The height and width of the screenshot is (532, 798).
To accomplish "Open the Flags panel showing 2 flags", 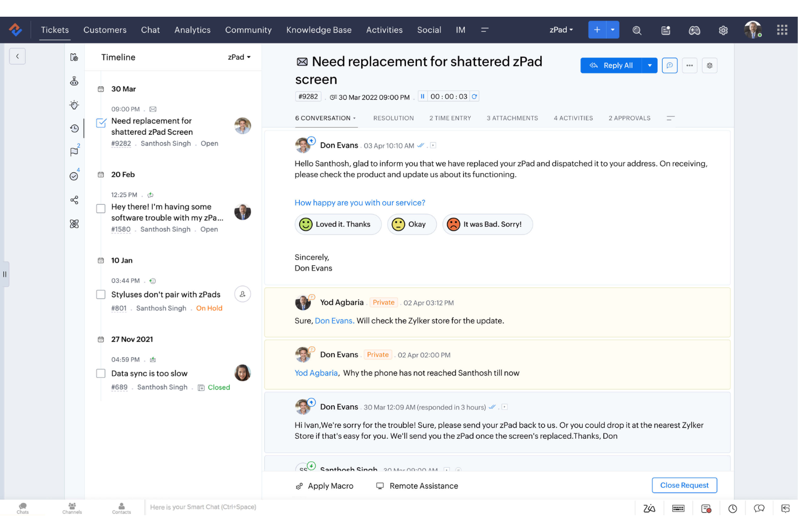I will pyautogui.click(x=74, y=151).
